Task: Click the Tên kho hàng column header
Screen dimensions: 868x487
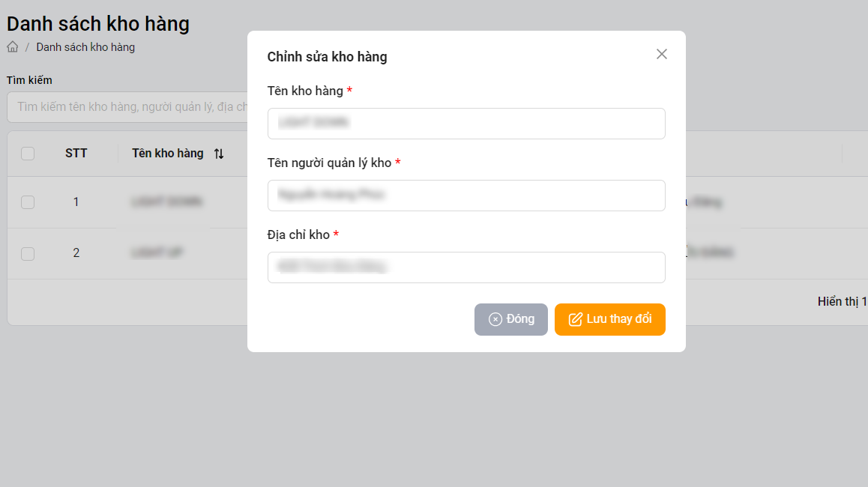Action: click(168, 154)
